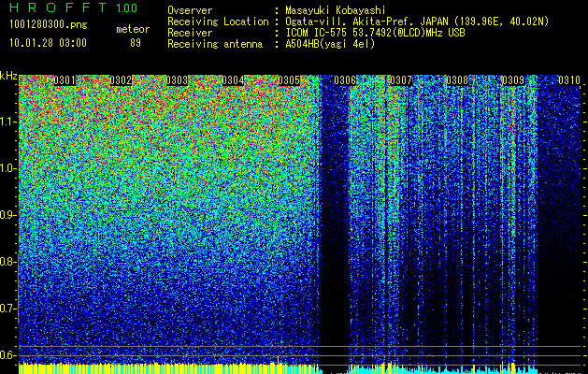Click the 0.6 frequency axis label
The image size is (588, 374).
[7, 355]
